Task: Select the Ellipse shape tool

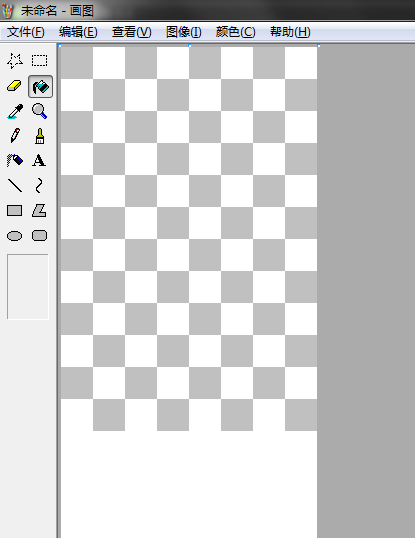Action: tap(15, 236)
